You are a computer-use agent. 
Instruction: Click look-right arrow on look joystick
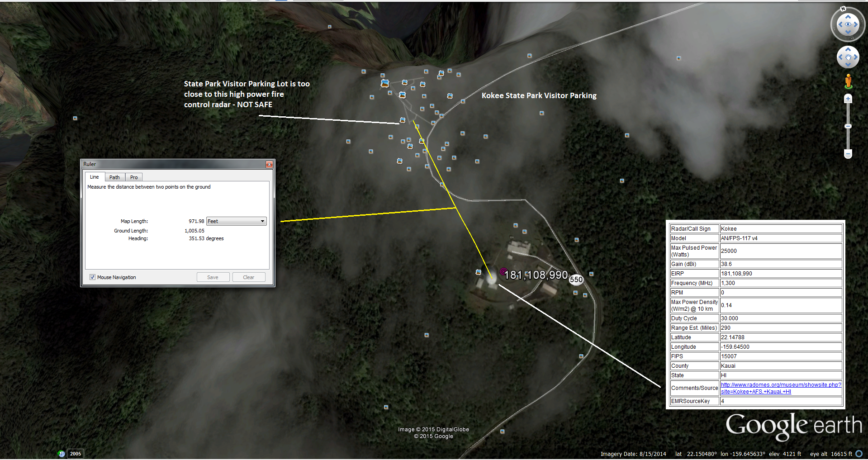tap(857, 24)
